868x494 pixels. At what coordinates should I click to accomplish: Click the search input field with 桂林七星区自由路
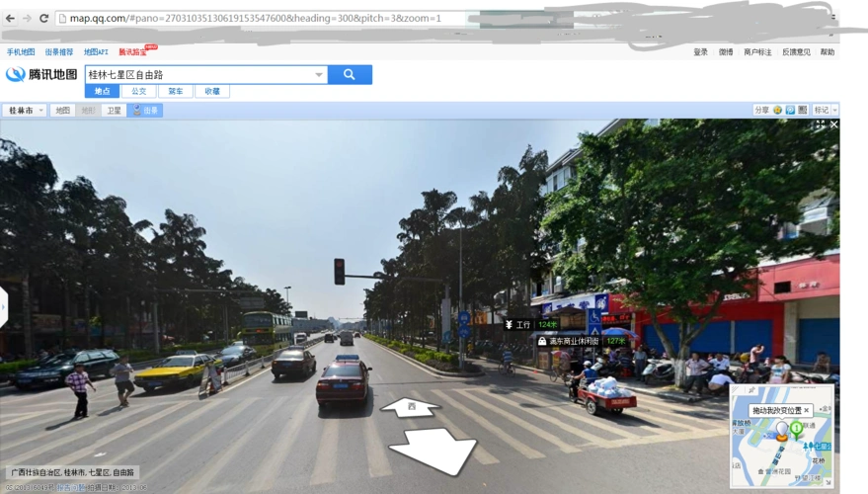[197, 75]
